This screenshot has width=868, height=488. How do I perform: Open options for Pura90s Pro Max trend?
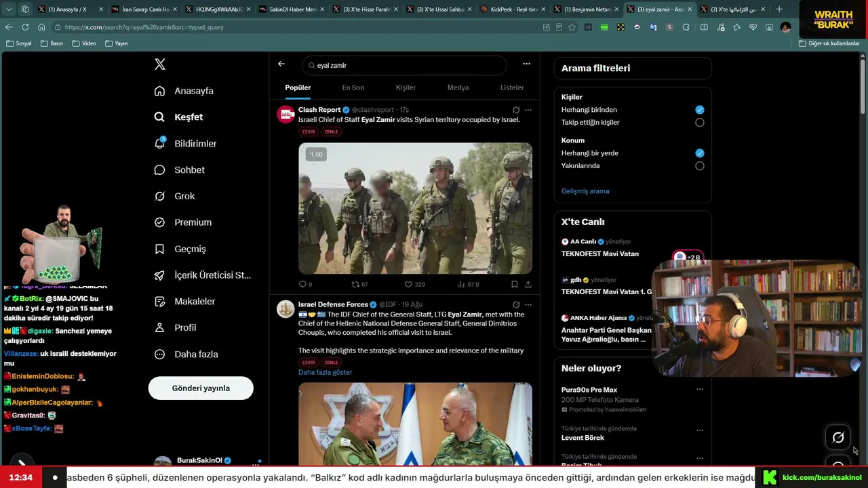tap(700, 390)
